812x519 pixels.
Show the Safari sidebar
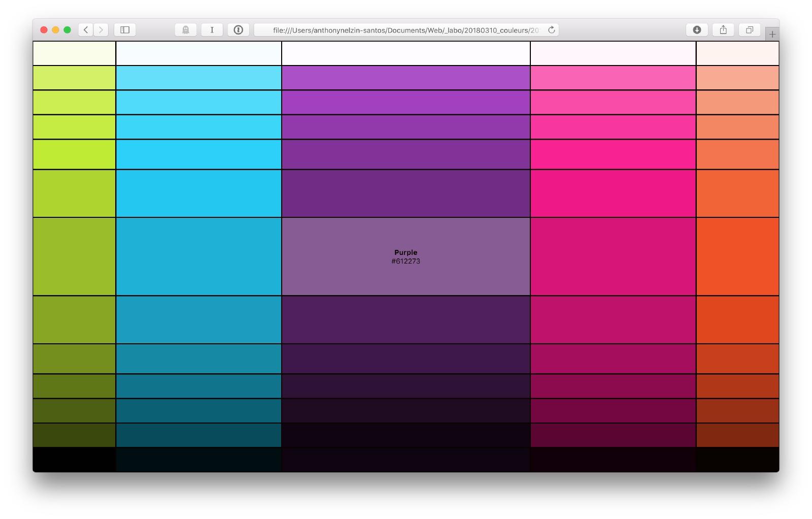point(125,30)
